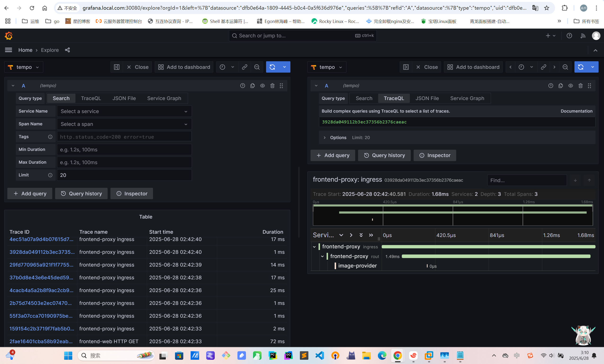Viewport: 604px width, 364px height.
Task: Open Query history in right pane
Action: click(x=384, y=155)
